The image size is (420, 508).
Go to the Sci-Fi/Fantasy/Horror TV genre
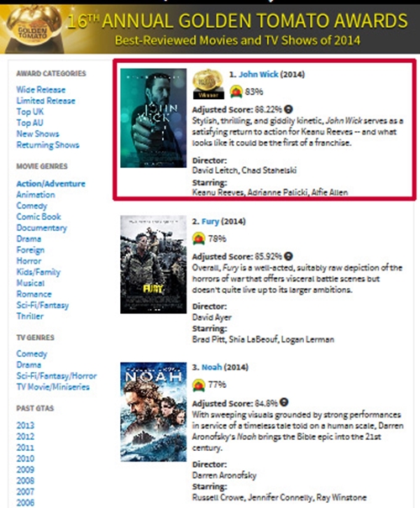[57, 376]
